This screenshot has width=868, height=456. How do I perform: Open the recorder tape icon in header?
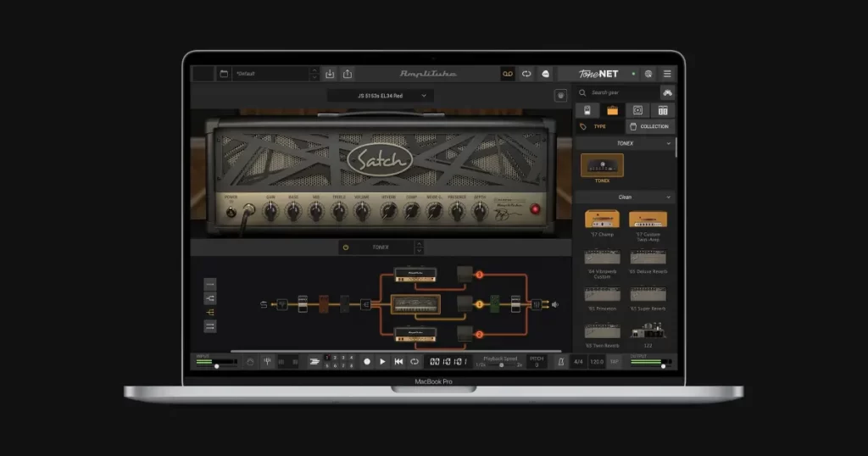[x=508, y=74]
